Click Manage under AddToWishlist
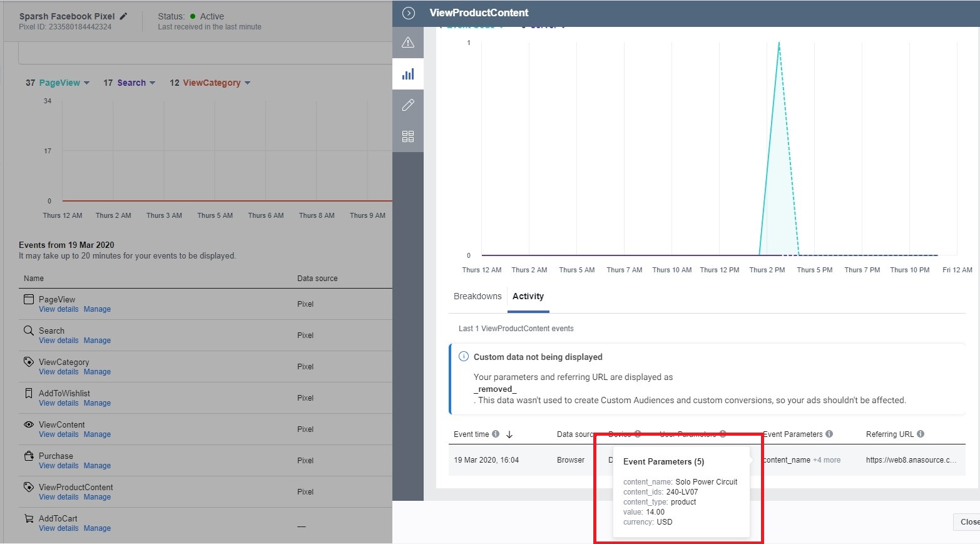The height and width of the screenshot is (544, 980). [97, 403]
